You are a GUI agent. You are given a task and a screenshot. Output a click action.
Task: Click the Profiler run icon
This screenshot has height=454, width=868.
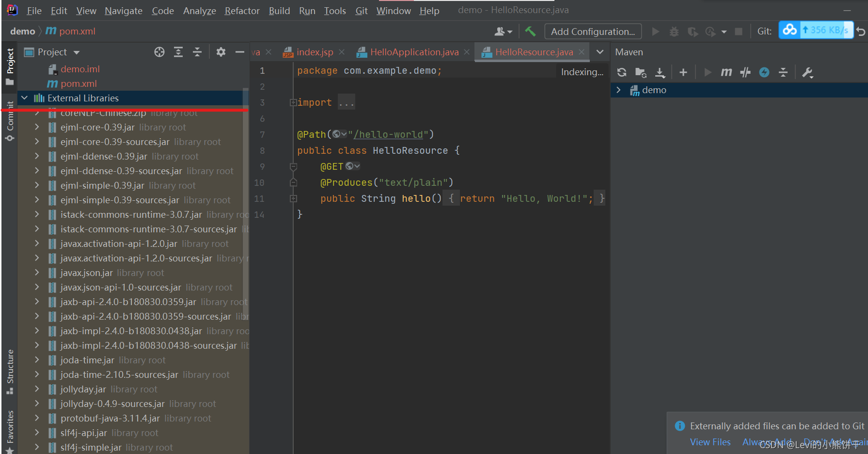pos(710,32)
